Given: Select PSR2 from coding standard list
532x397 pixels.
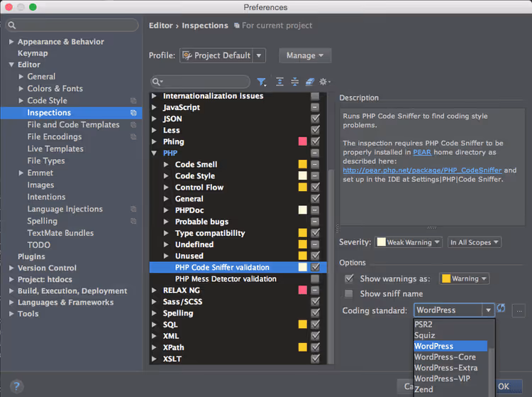Looking at the screenshot, I should [450, 325].
